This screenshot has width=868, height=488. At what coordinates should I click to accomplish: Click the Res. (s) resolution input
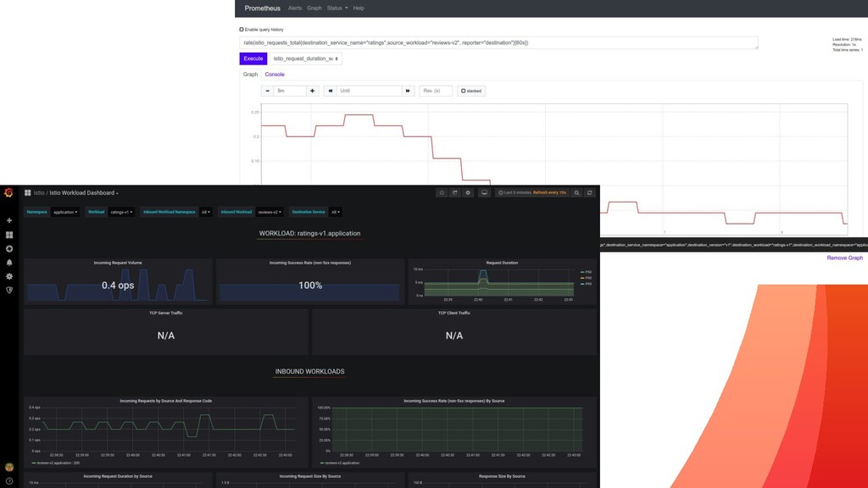[x=436, y=91]
